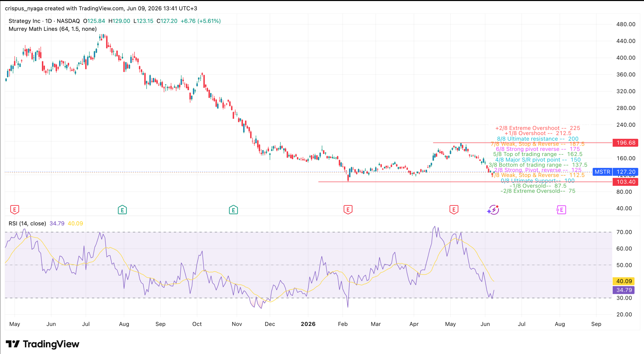This screenshot has height=354, width=644.
Task: Click the 8/8 Ultimate resistance 200 label
Action: tap(538, 139)
